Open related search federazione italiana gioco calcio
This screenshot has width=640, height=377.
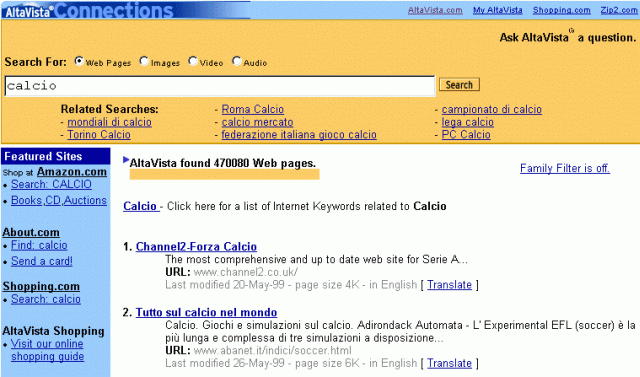299,135
